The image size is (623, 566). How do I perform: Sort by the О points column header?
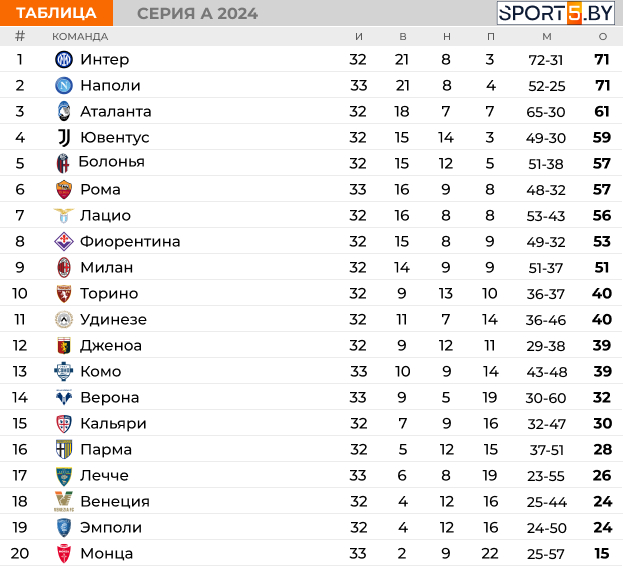point(603,37)
